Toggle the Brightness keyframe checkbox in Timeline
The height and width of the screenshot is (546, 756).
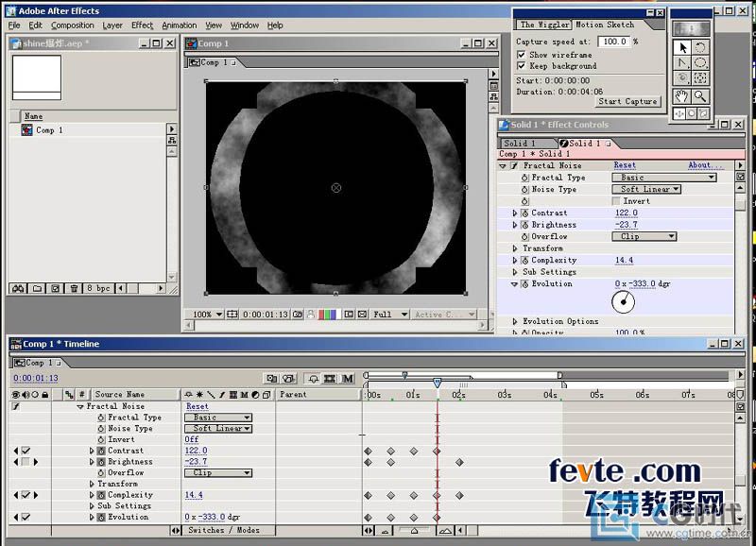tap(26, 462)
